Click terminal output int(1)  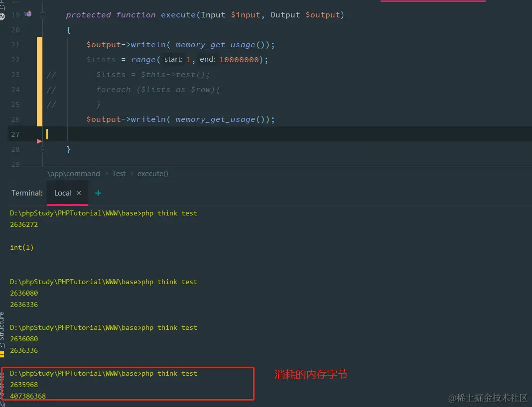click(22, 247)
